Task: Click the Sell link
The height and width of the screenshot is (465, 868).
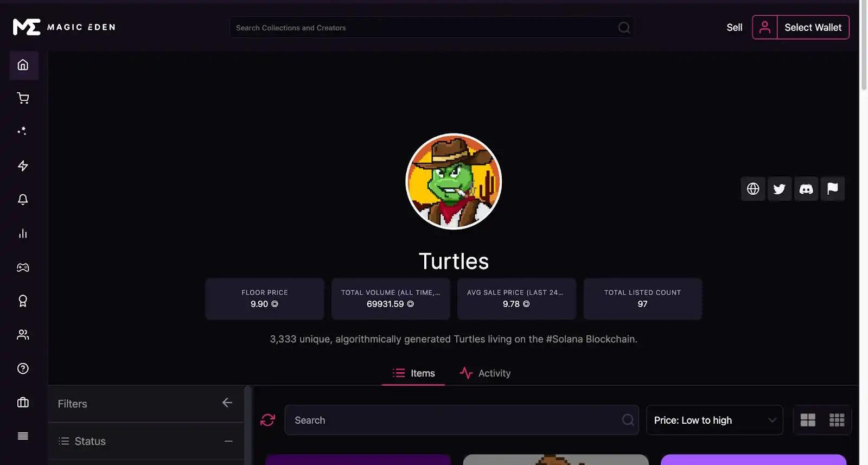Action: coord(734,28)
